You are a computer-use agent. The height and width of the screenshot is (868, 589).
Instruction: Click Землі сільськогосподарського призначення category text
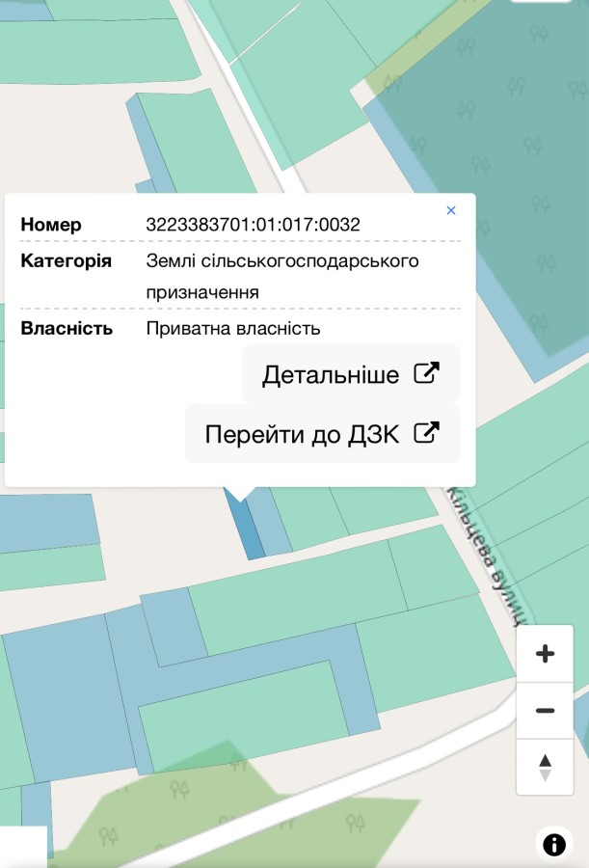point(281,276)
